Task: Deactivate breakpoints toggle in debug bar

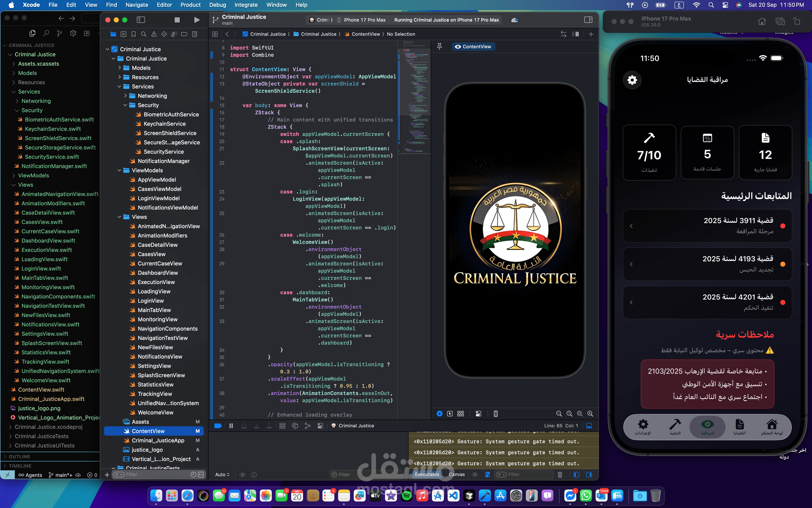Action: (x=218, y=426)
